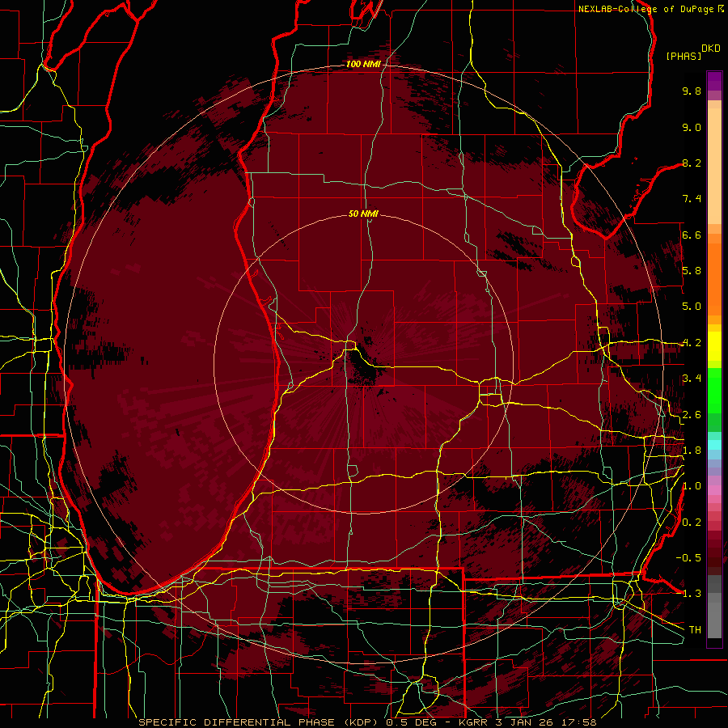This screenshot has height=728, width=728.
Task: Click the 4.2 value on color scale
Action: tap(692, 343)
